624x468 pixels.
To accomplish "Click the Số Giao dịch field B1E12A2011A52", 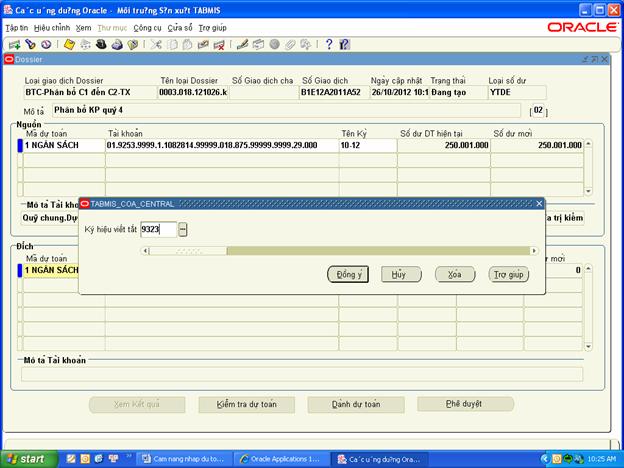I will pyautogui.click(x=333, y=92).
